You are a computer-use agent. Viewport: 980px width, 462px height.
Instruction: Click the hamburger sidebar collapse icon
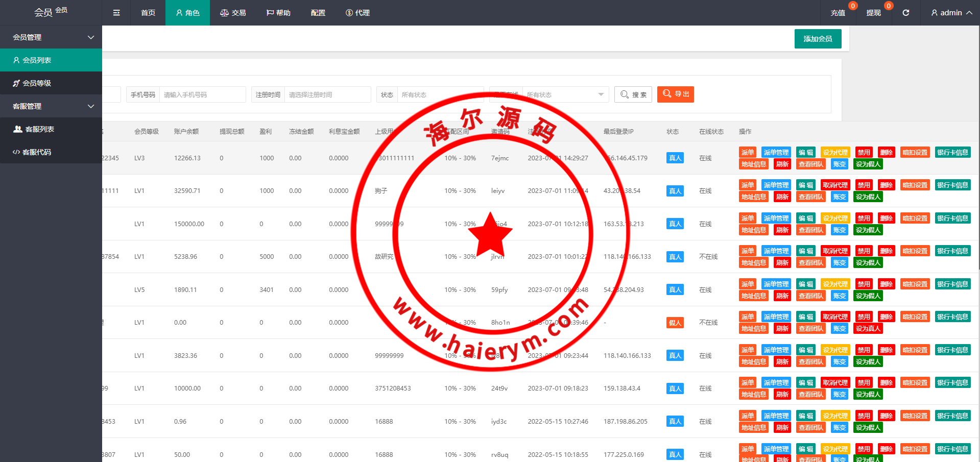[116, 13]
